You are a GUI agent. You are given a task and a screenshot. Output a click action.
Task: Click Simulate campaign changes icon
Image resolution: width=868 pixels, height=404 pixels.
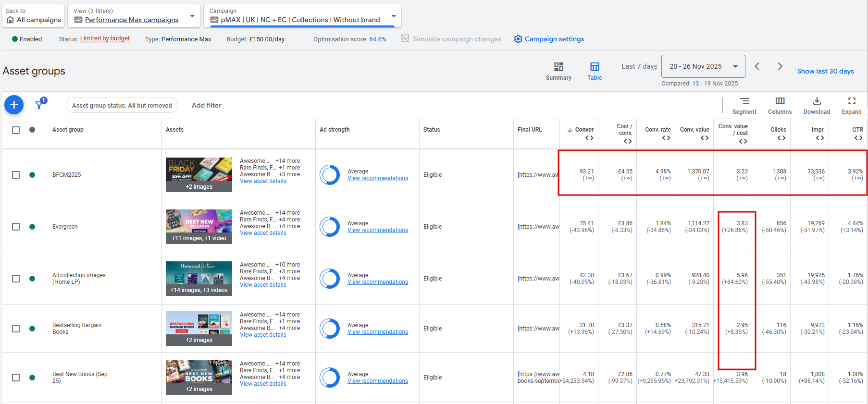tap(405, 38)
